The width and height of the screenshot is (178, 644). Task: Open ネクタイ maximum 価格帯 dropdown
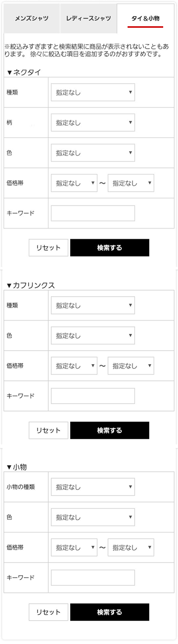pyautogui.click(x=131, y=183)
